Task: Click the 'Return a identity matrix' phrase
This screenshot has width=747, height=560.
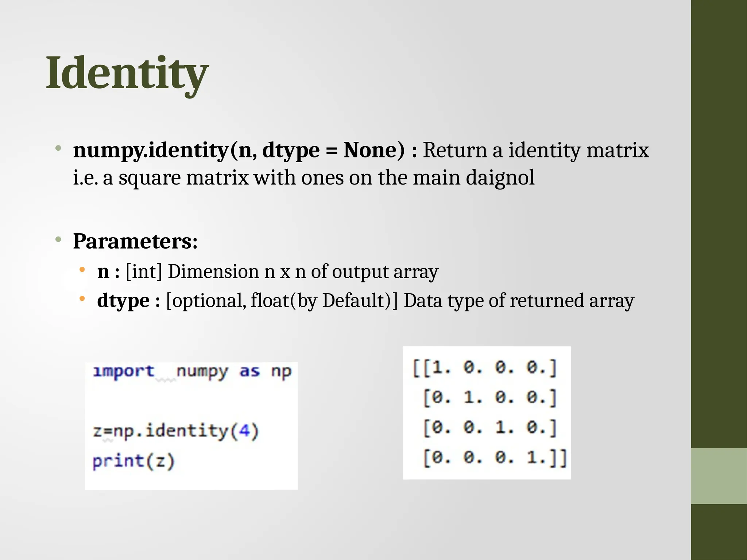Action: click(x=536, y=150)
